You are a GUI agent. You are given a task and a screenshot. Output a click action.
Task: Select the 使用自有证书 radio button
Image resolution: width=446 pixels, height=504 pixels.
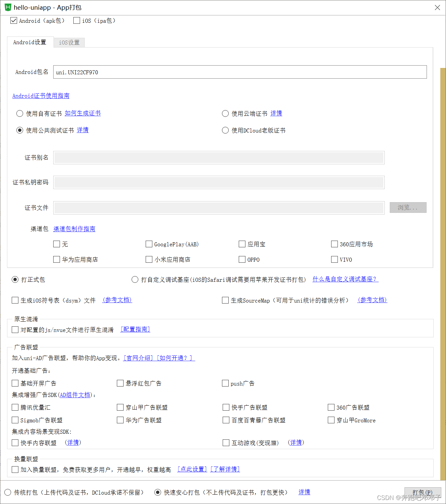point(19,113)
